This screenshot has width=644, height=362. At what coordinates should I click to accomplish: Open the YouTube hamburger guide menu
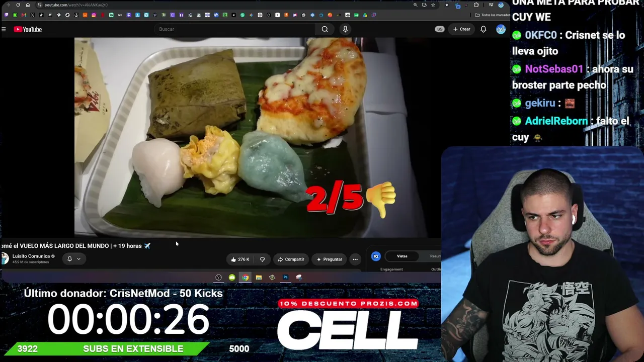click(x=4, y=29)
